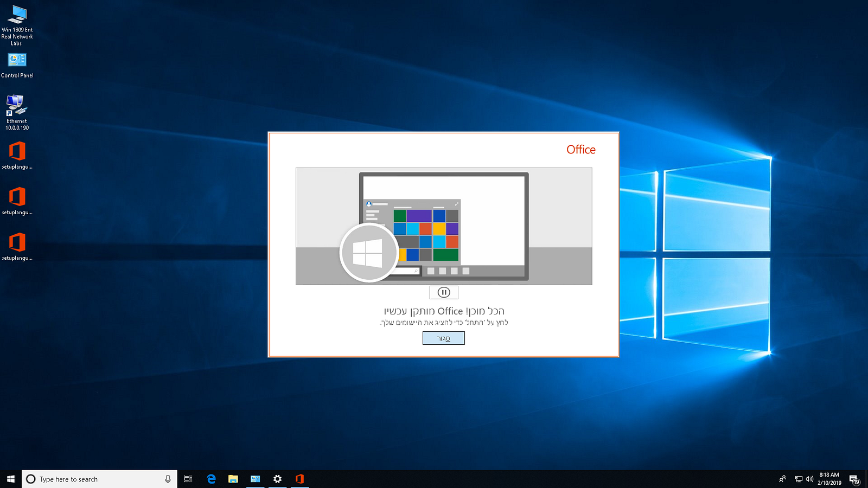The height and width of the screenshot is (488, 868).
Task: Open the volume speaker tray icon
Action: [x=809, y=479]
